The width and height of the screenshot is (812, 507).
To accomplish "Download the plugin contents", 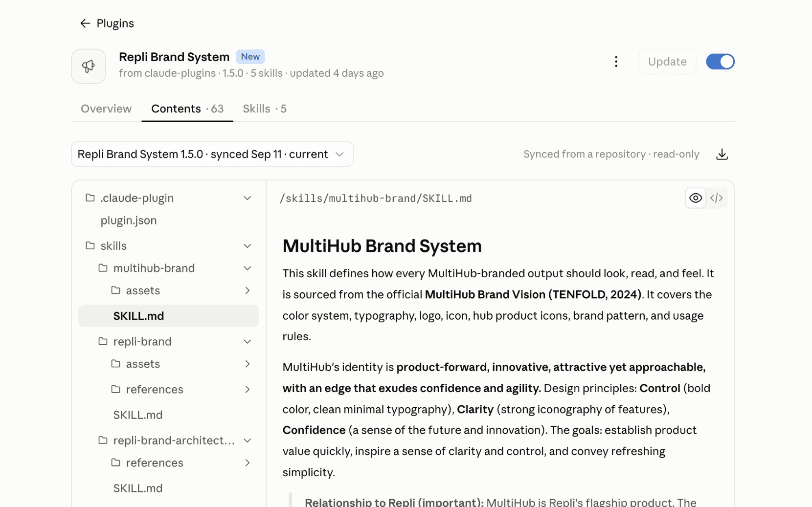I will click(722, 154).
